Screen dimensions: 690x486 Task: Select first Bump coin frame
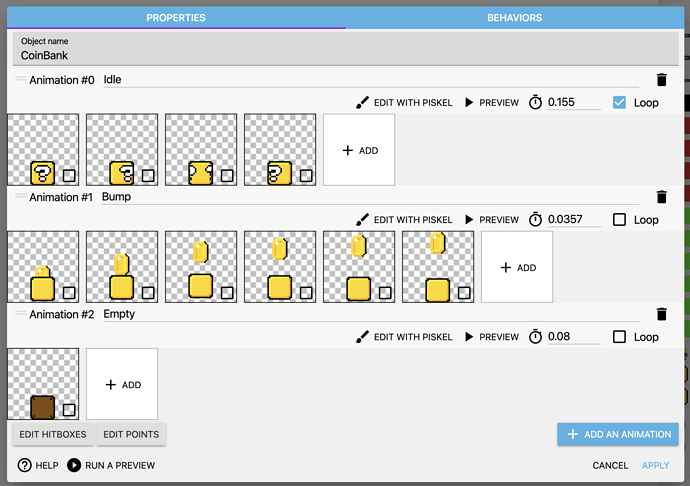[x=43, y=267]
